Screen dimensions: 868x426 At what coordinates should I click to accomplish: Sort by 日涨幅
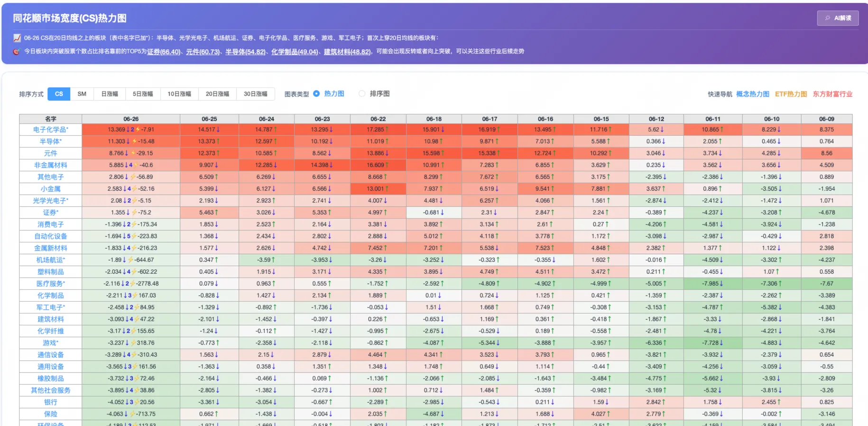click(x=110, y=94)
